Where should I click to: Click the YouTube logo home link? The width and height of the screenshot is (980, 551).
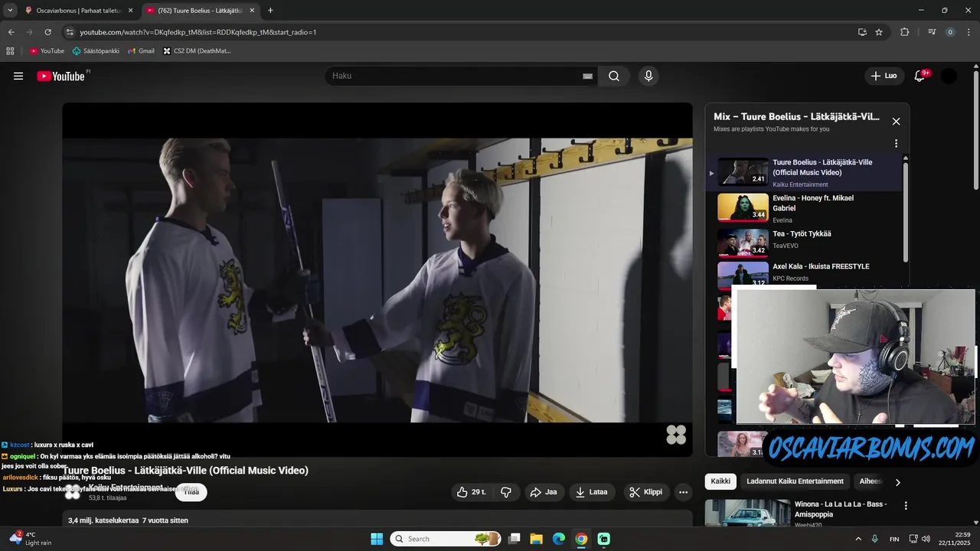point(61,76)
